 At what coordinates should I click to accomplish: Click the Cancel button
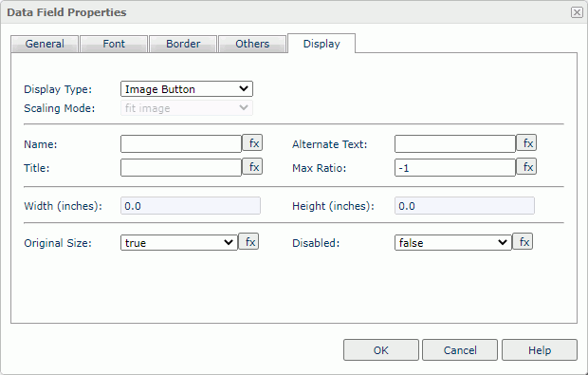(x=460, y=350)
